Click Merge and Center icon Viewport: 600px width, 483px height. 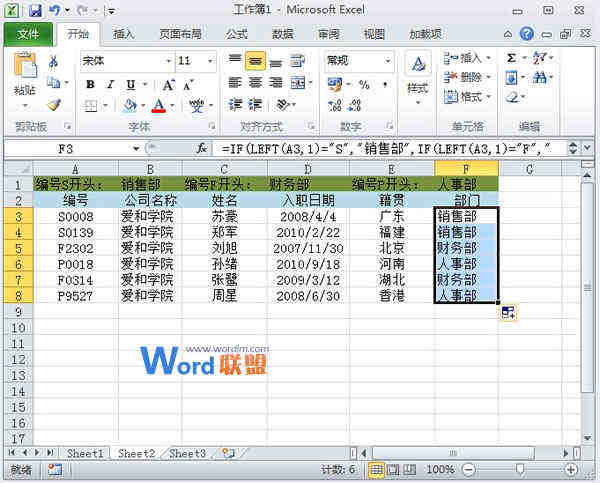click(298, 82)
